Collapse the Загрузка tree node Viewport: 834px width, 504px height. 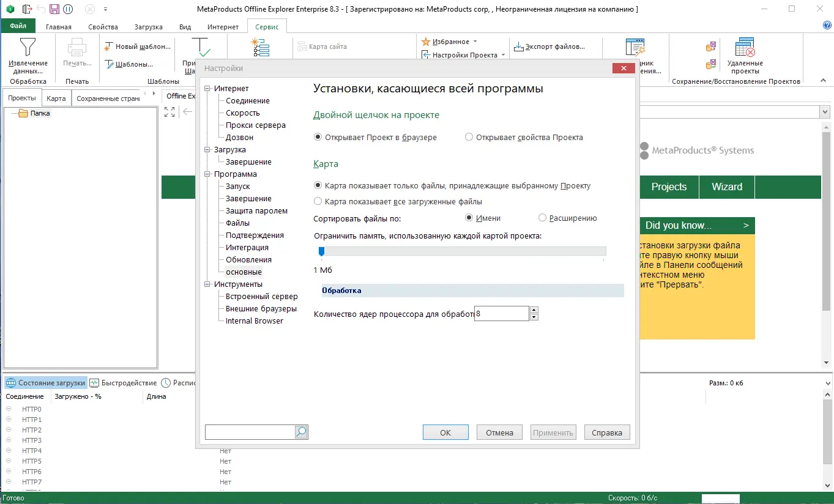click(x=208, y=150)
